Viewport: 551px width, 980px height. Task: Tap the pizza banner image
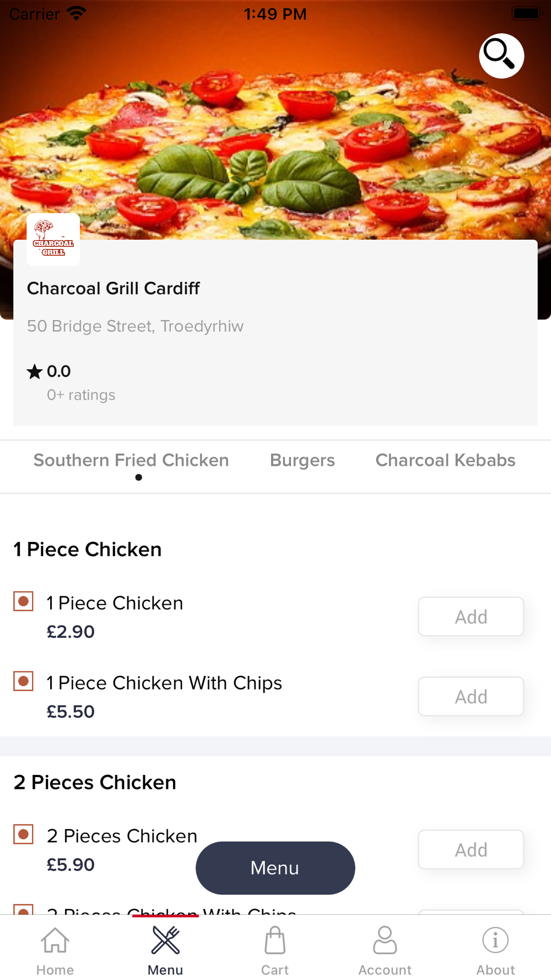coord(275,138)
